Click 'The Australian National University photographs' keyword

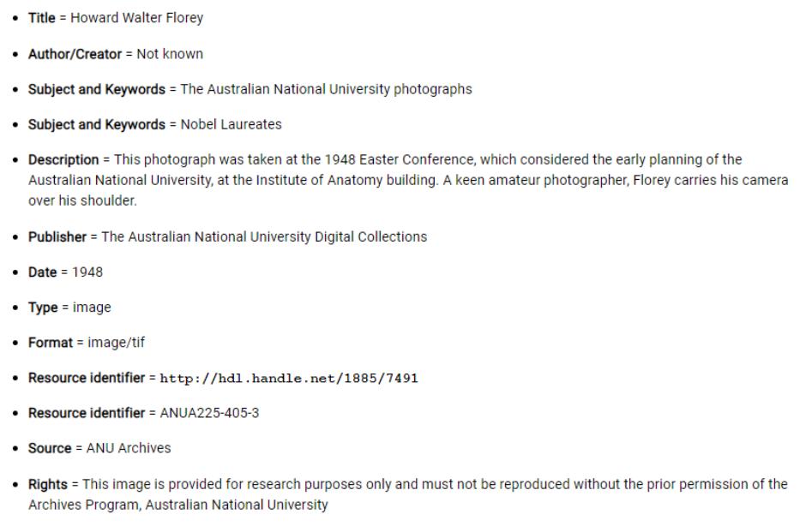[x=326, y=89]
